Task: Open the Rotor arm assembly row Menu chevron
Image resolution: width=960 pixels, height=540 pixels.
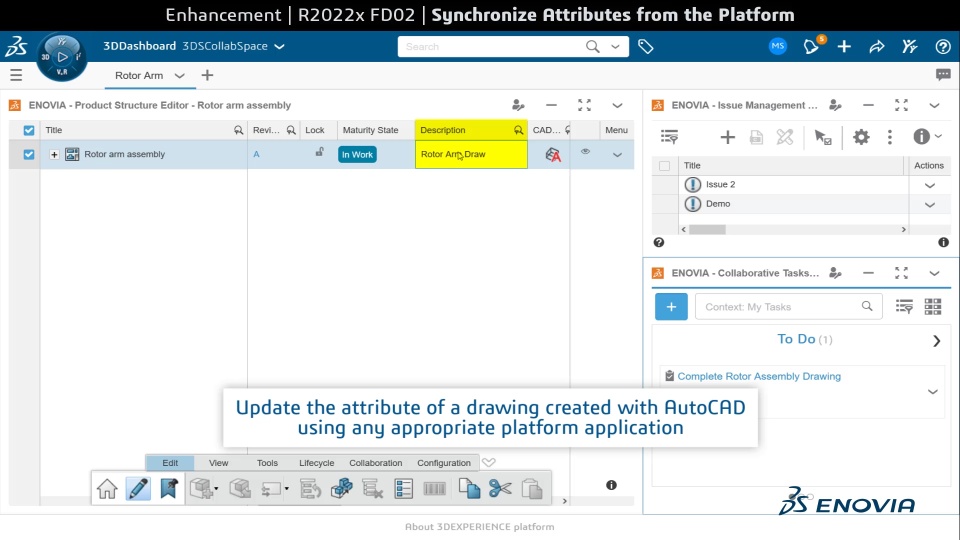Action: 617,155
